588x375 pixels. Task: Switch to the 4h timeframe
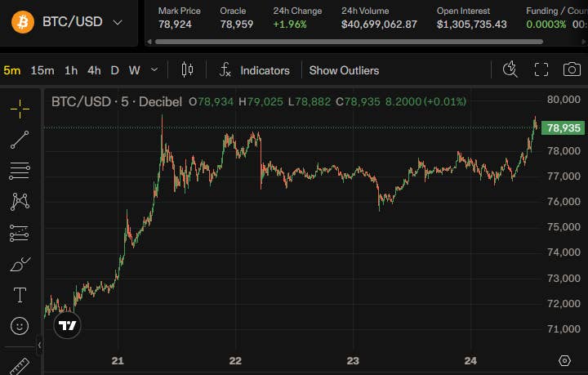[94, 70]
